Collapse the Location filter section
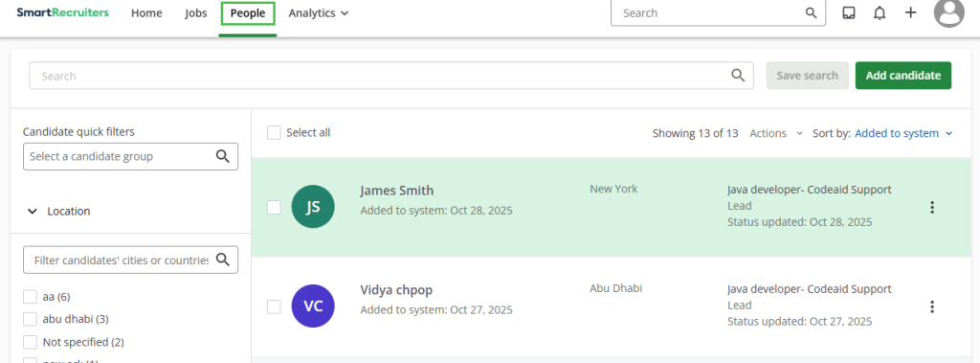The height and width of the screenshot is (363, 980). 59,212
